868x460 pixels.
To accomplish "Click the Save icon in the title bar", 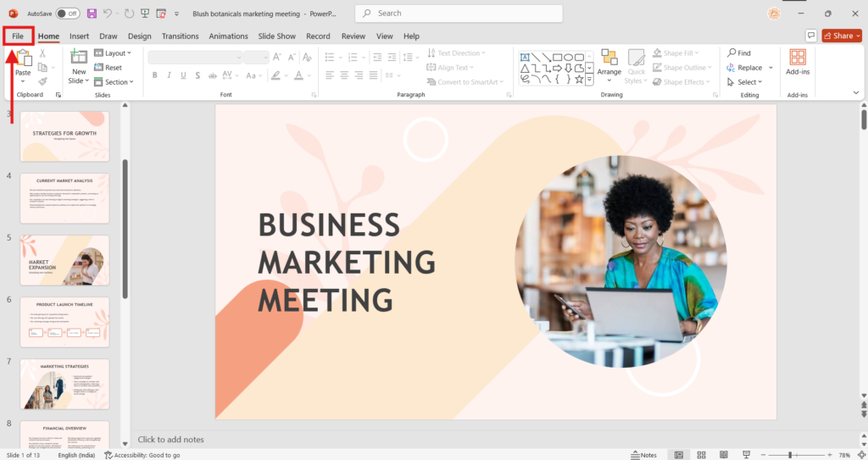I will 92,14.
